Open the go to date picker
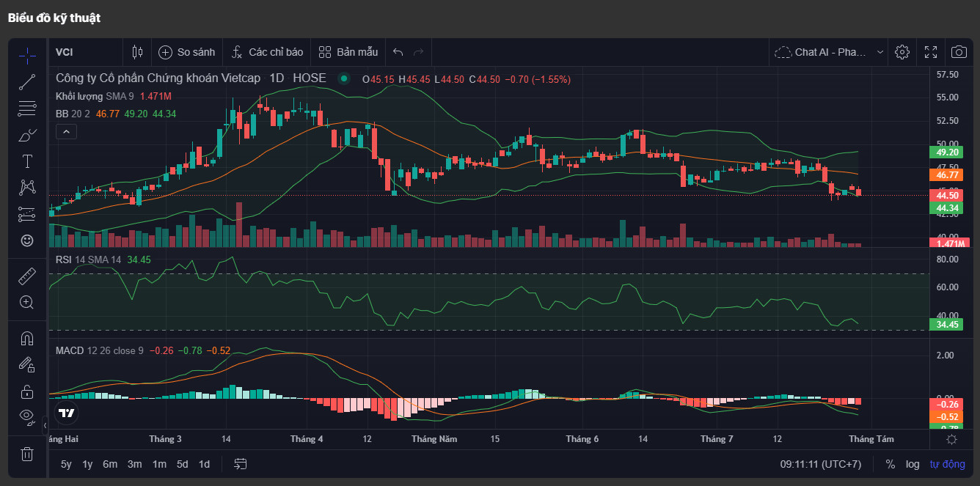The width and height of the screenshot is (980, 486). coord(241,464)
